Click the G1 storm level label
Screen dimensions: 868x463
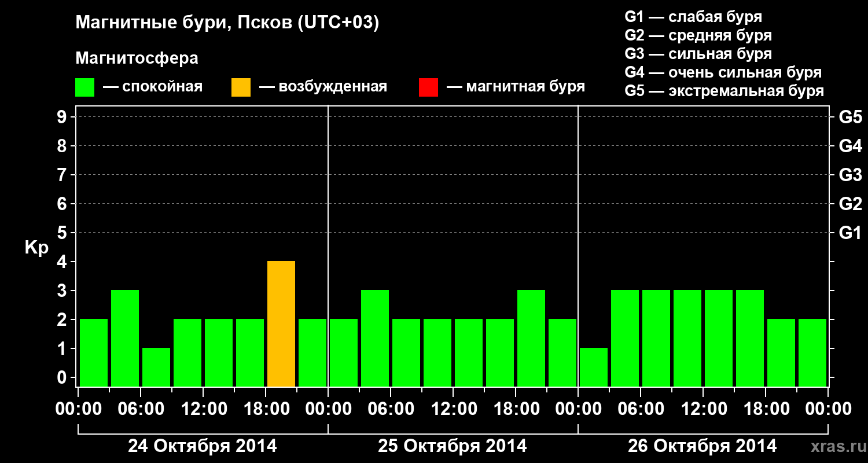850,233
